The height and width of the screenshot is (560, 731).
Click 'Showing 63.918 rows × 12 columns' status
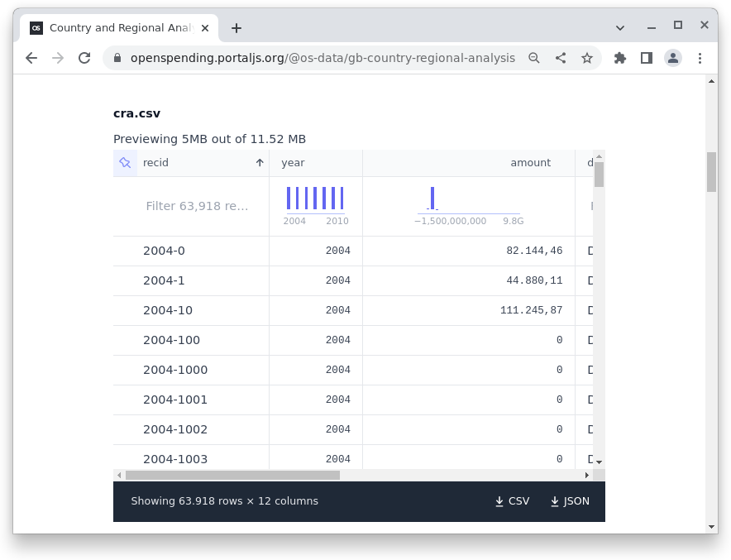click(224, 501)
